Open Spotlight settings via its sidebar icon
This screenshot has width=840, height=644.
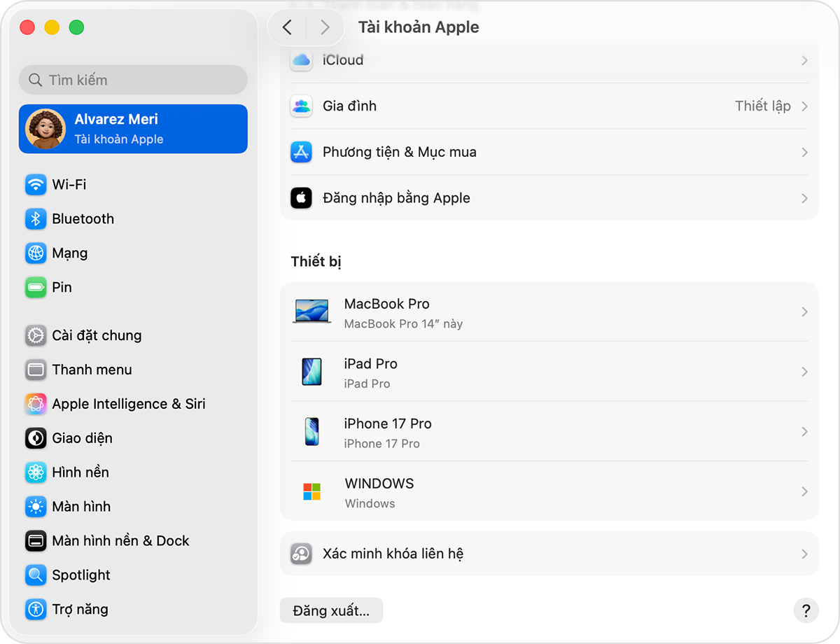click(x=36, y=575)
